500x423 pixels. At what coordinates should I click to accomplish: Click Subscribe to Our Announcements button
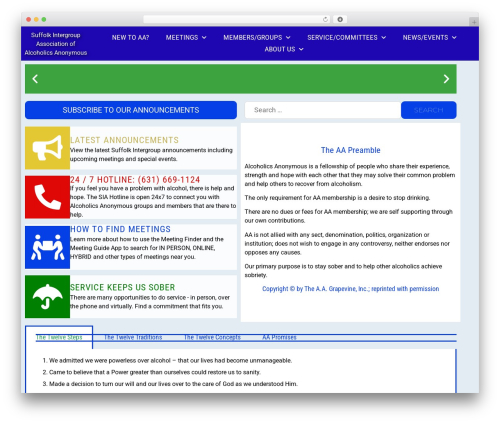pos(131,110)
